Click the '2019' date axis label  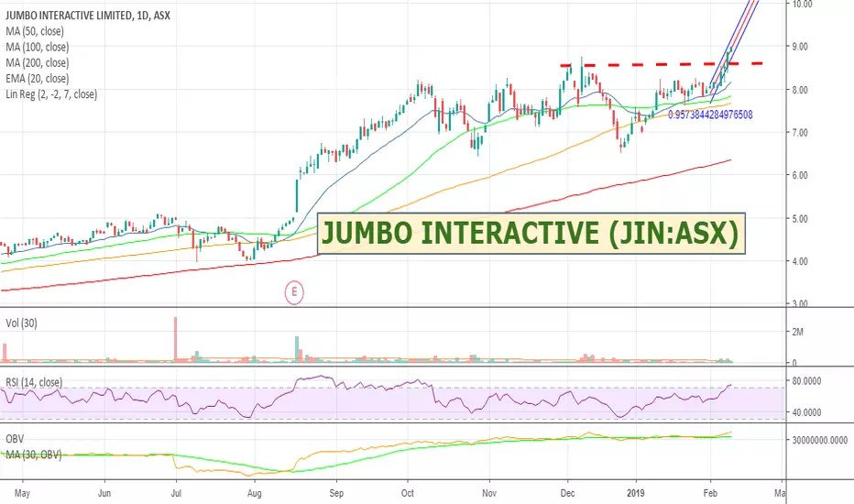(636, 493)
